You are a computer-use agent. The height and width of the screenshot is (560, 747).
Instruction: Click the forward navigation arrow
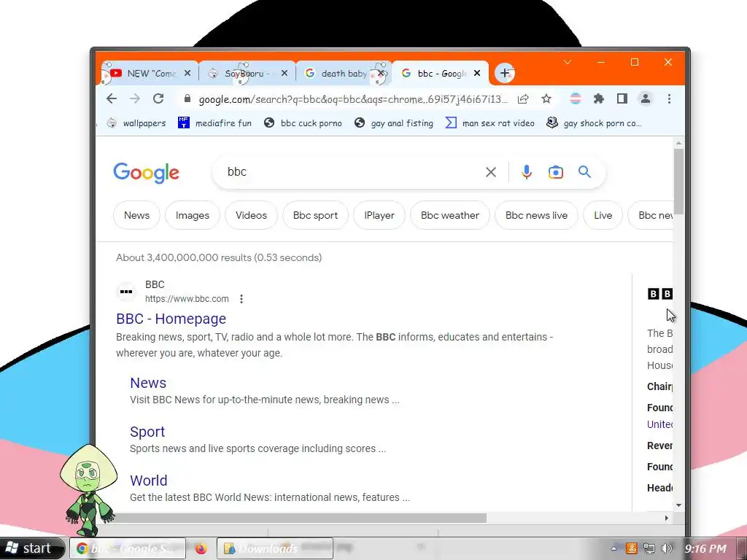pyautogui.click(x=135, y=98)
